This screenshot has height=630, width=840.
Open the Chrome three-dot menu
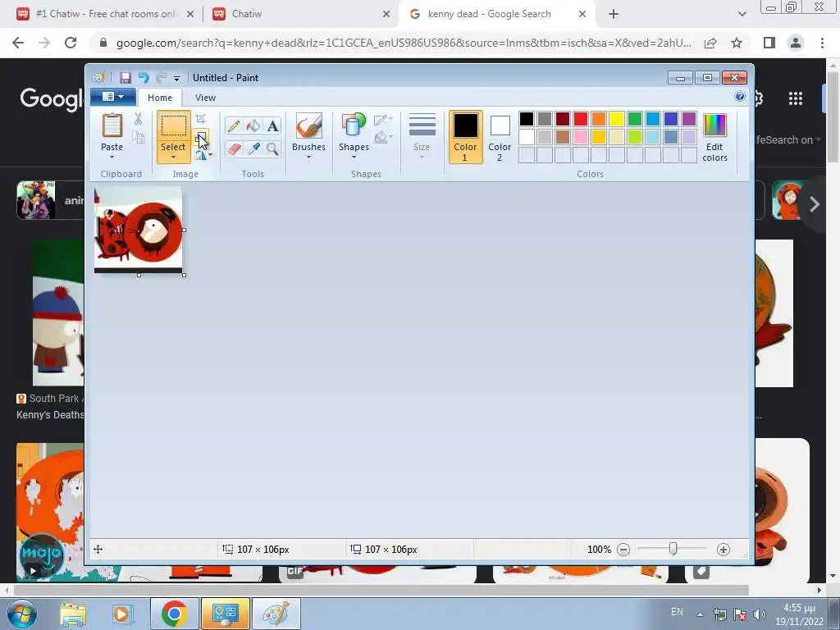822,43
